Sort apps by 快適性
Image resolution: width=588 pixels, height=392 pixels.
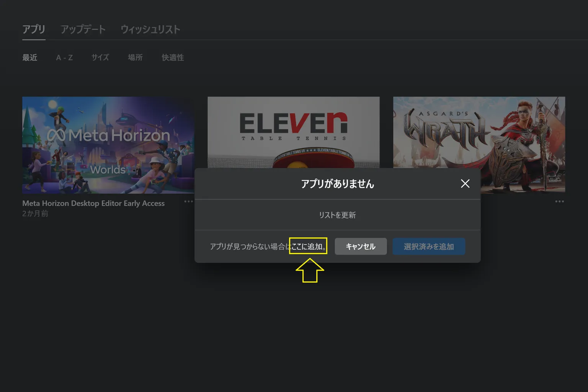173,57
